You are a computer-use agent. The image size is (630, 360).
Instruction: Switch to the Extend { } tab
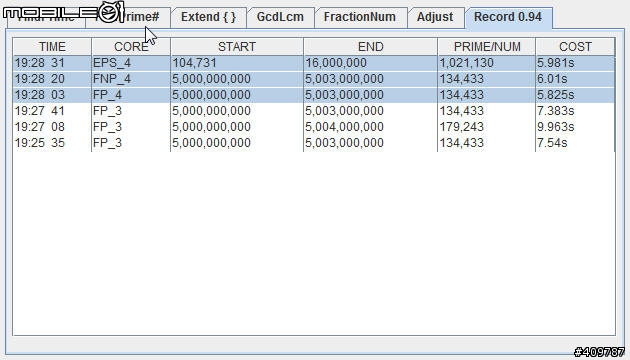(x=209, y=18)
